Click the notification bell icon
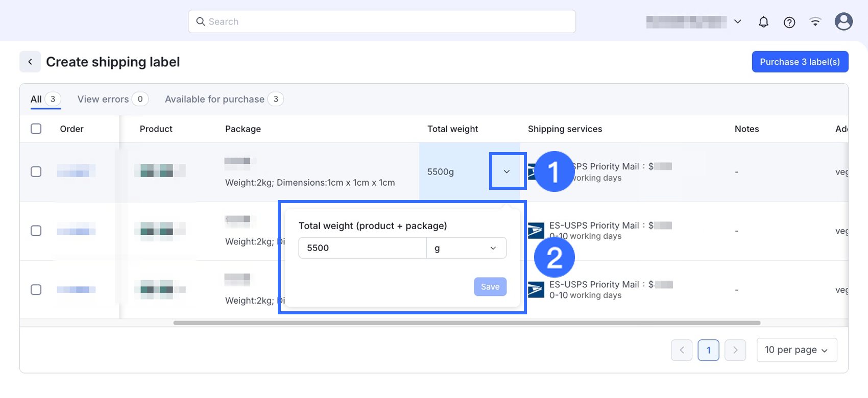This screenshot has width=868, height=398. point(763,22)
